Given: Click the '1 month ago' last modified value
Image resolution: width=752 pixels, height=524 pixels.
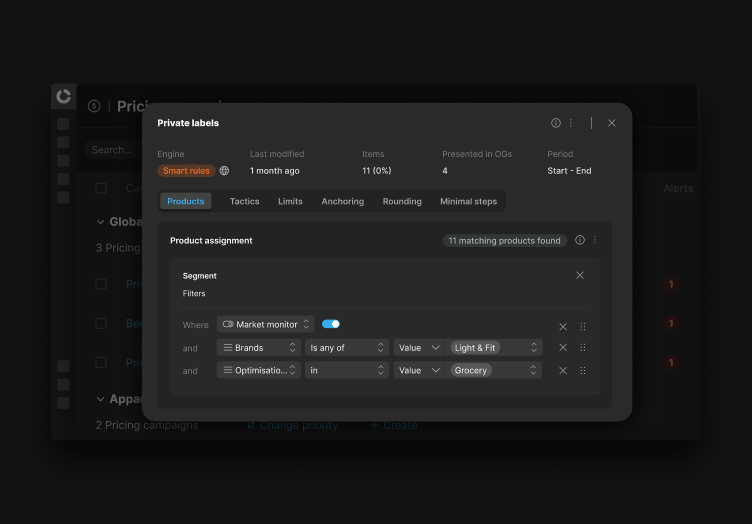Looking at the screenshot, I should click(275, 171).
